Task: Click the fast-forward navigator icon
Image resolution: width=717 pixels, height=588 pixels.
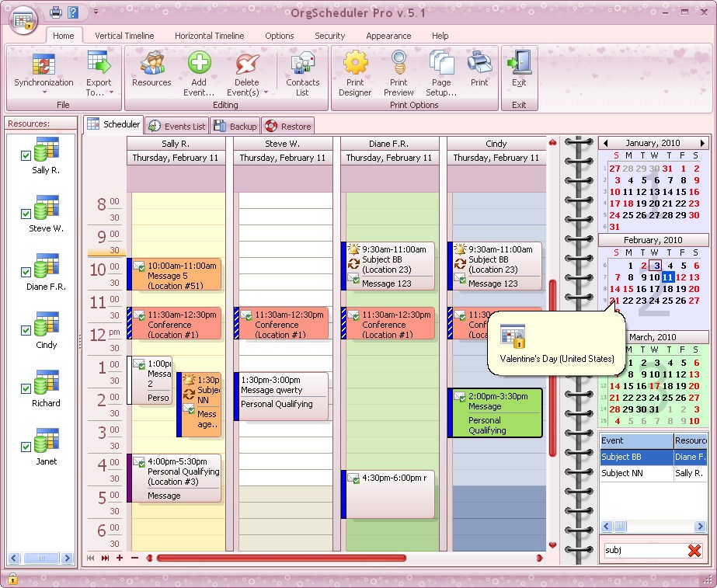Action: pos(105,558)
